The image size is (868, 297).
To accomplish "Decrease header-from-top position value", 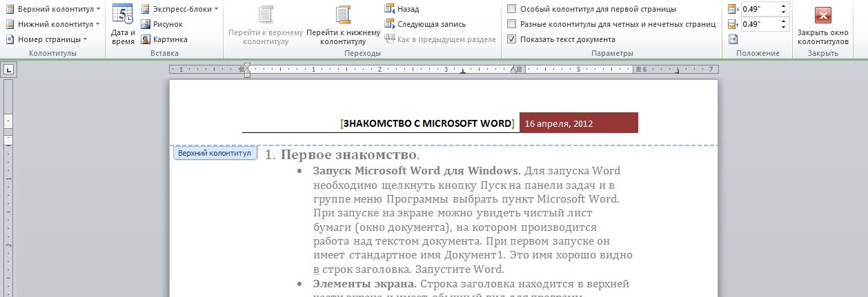I will tap(783, 12).
